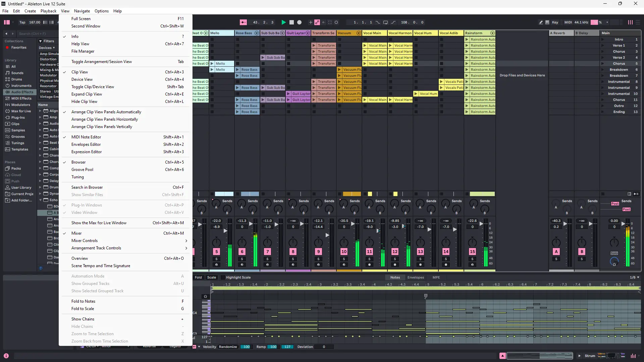Screen dimensions: 644x362
Task: Toggle the Computer MIDI Keyboard icon
Action: point(547,22)
